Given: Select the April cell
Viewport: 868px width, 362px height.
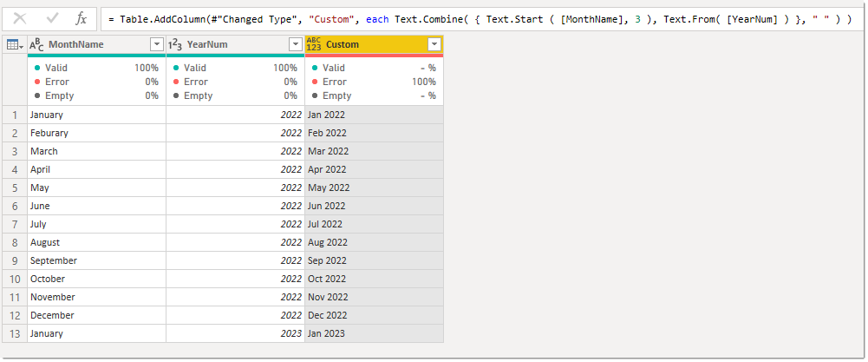Looking at the screenshot, I should pos(96,169).
